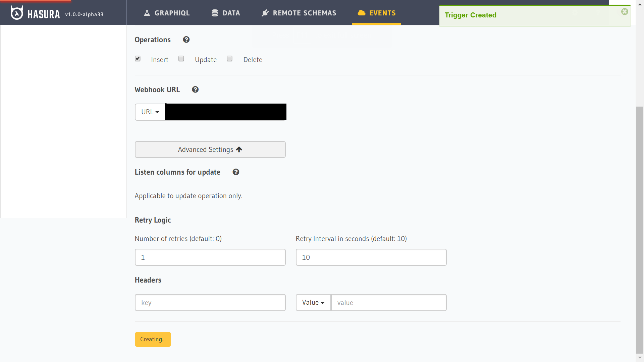Click the Hasura logo icon
Viewport: 644px width, 362px height.
coord(17,13)
